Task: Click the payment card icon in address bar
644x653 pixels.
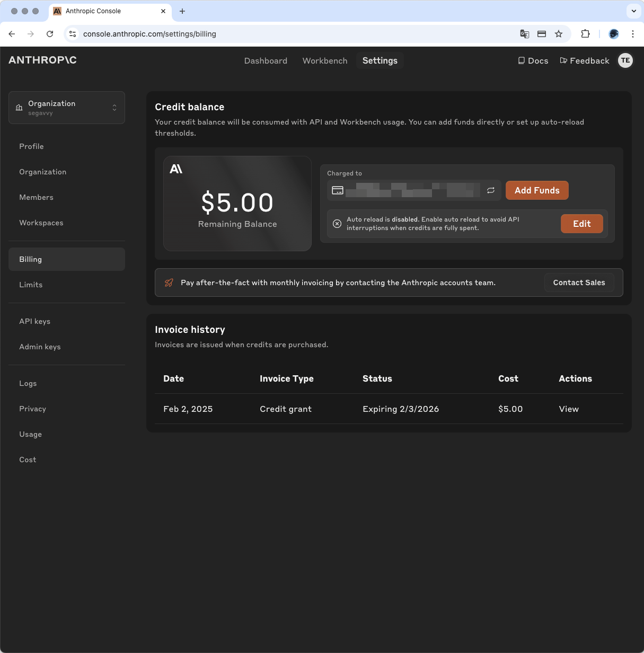Action: pos(542,34)
